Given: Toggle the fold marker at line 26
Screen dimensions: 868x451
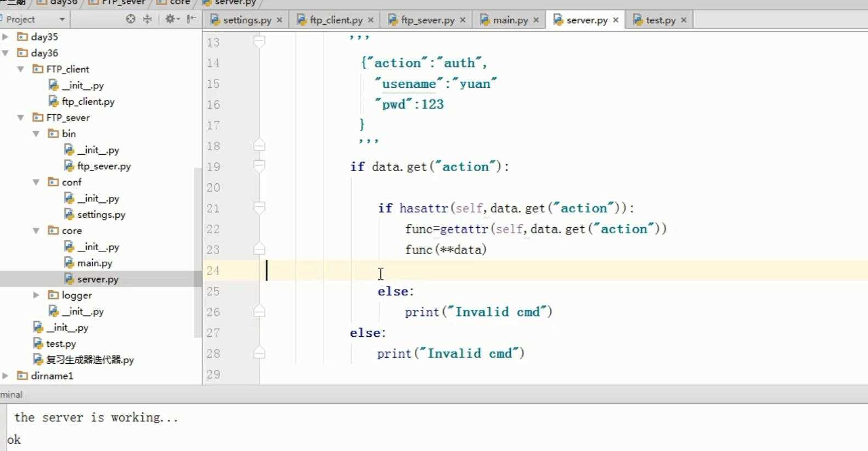Looking at the screenshot, I should (x=260, y=311).
